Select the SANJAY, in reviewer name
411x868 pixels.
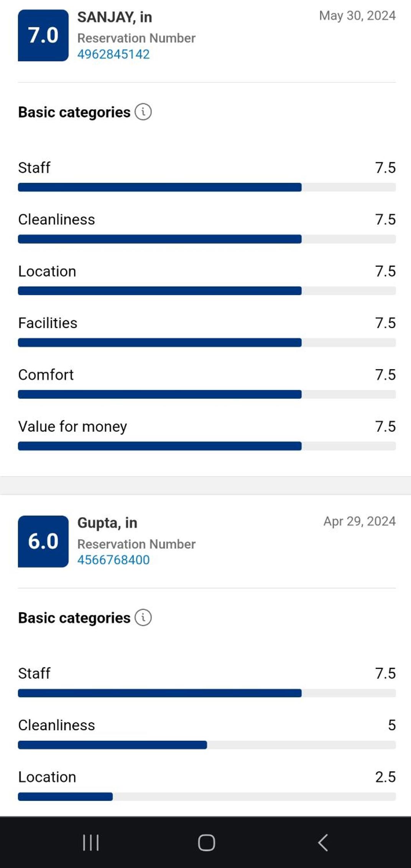[x=115, y=17]
